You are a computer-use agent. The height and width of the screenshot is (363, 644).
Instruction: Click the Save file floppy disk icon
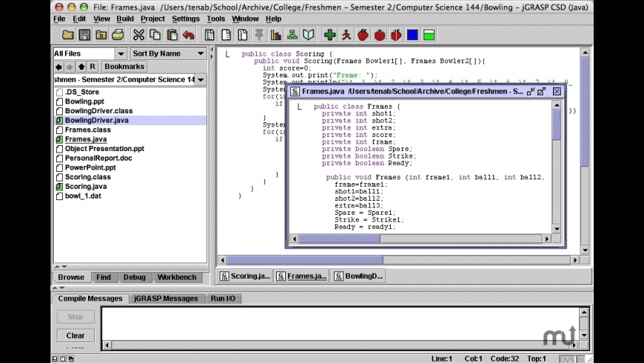(84, 35)
